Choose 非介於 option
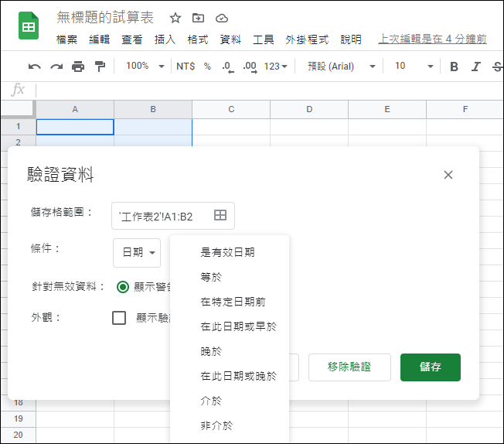Screen dimensions: 504x444 (230, 425)
